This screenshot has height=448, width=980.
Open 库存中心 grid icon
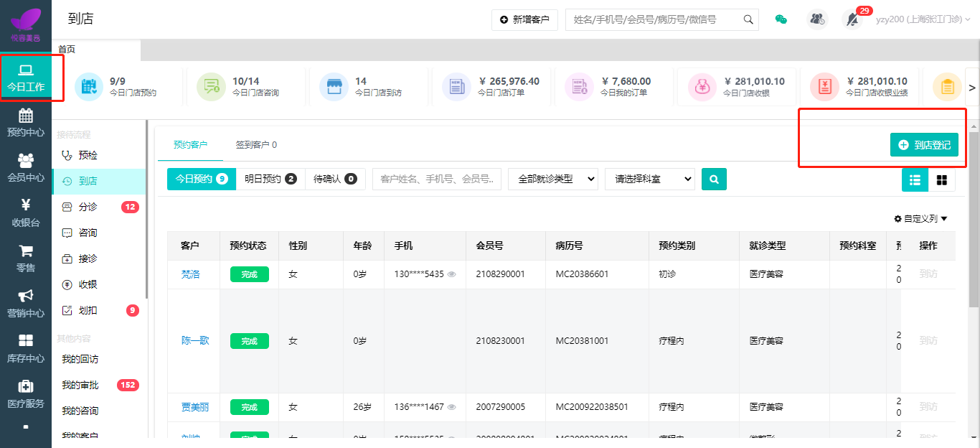click(x=26, y=341)
